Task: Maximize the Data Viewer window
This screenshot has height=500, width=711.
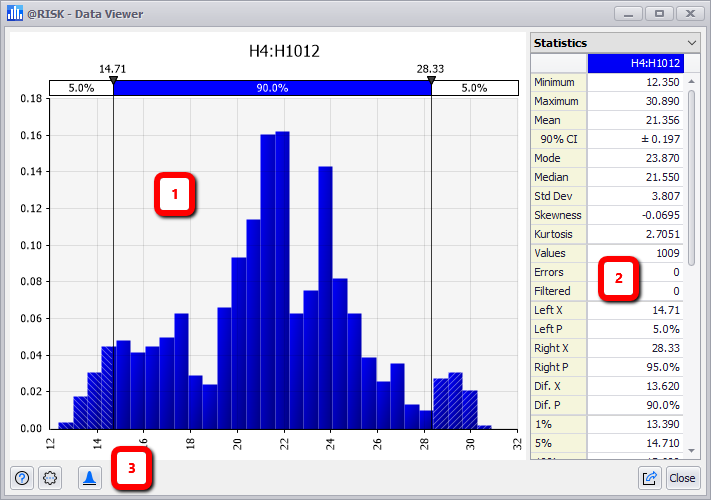Action: coord(659,14)
